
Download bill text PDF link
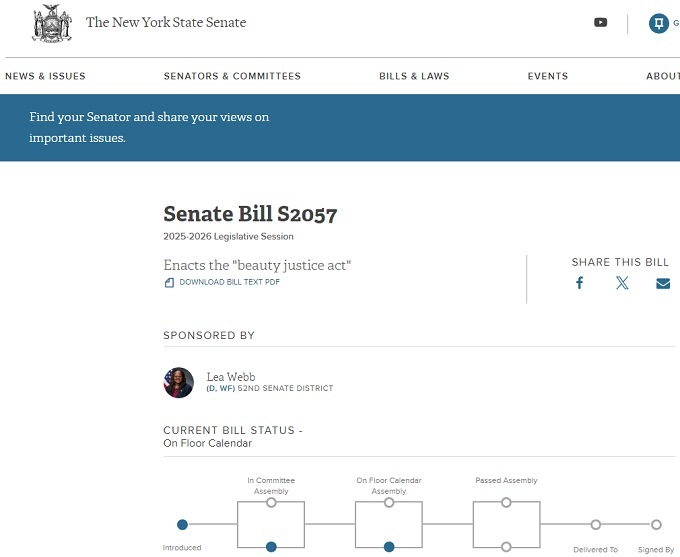229,283
